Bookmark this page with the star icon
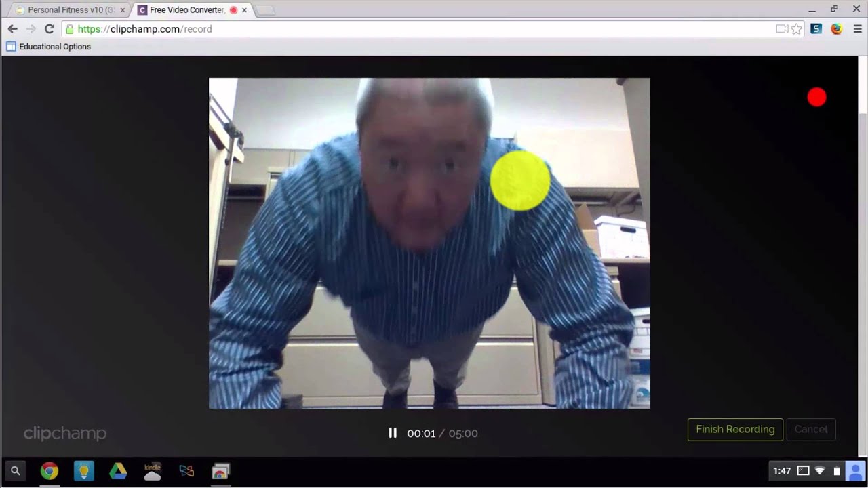 point(797,29)
